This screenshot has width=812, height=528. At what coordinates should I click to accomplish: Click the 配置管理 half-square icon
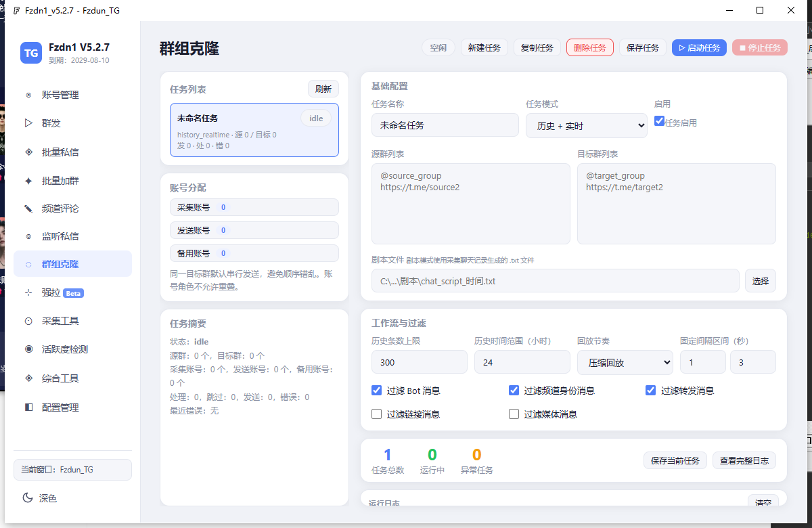point(28,408)
